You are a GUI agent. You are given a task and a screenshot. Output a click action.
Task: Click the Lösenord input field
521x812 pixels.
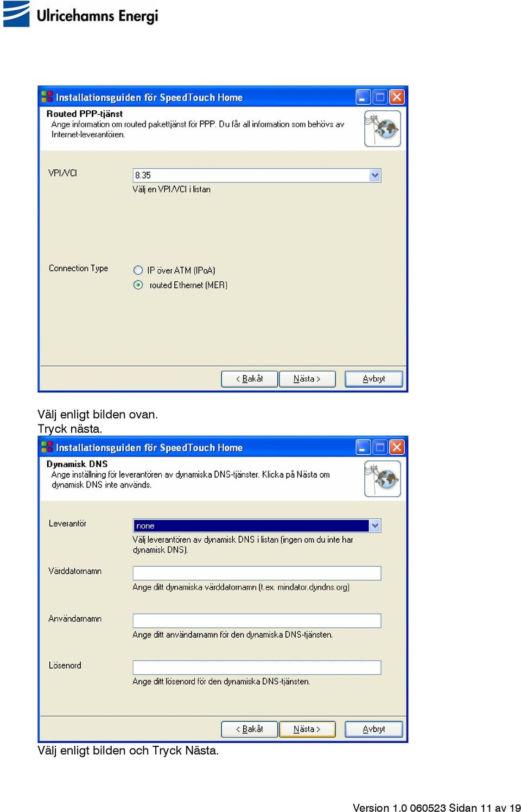coord(257,668)
